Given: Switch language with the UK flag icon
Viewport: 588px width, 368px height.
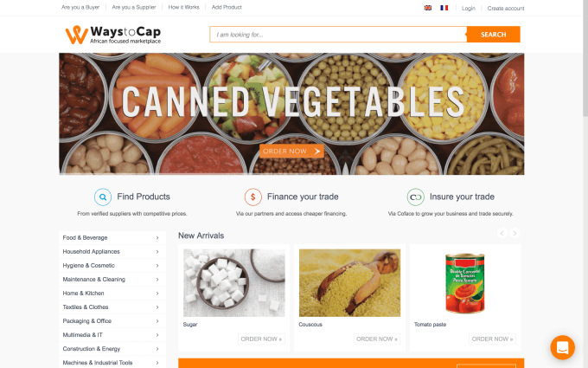Looking at the screenshot, I should point(427,8).
